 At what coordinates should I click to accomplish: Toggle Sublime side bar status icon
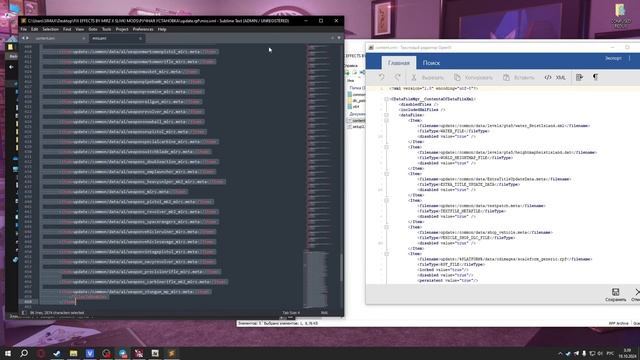[x=24, y=313]
